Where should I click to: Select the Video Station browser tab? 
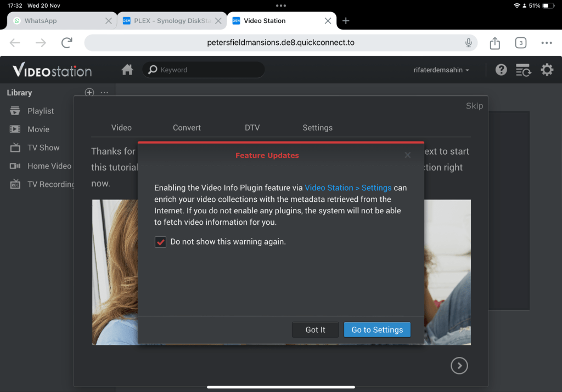pos(282,21)
